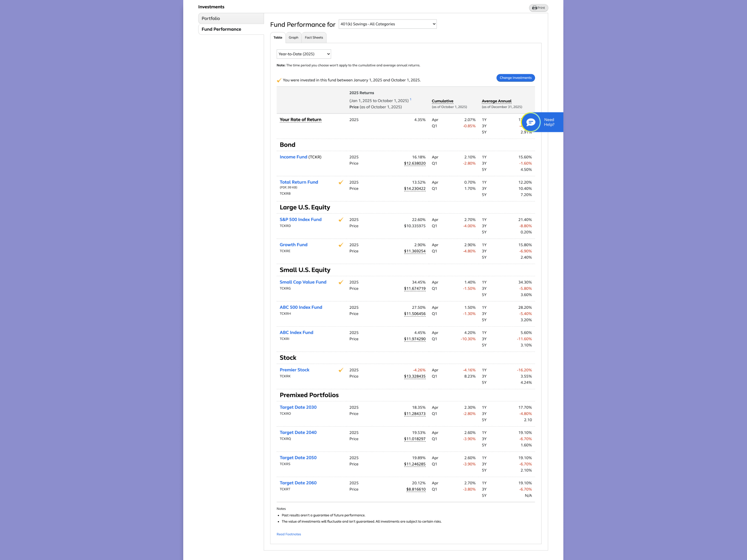The image size is (747, 560).
Task: Click the Investments page title
Action: coord(211,7)
